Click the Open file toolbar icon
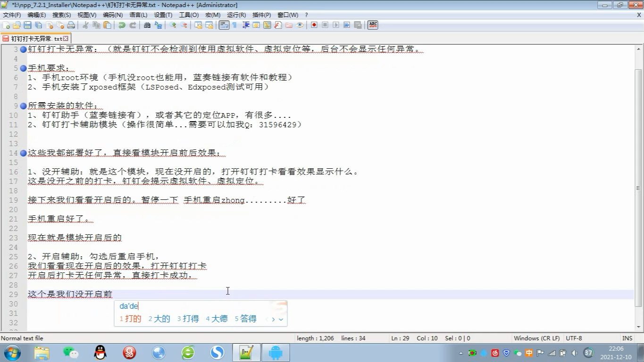 click(17, 25)
